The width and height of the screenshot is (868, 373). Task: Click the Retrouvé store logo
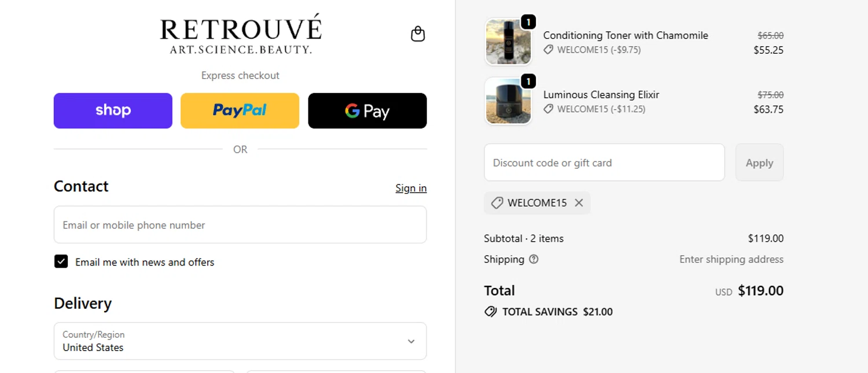point(240,34)
